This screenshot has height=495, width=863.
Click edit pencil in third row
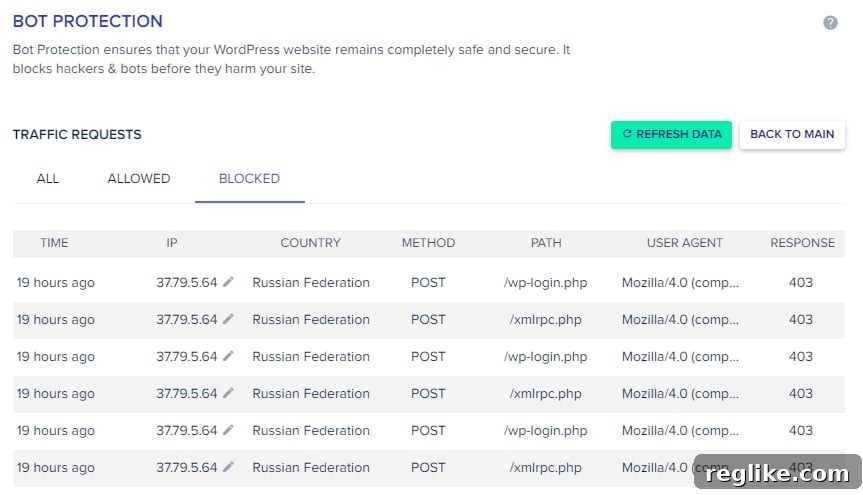(x=228, y=356)
